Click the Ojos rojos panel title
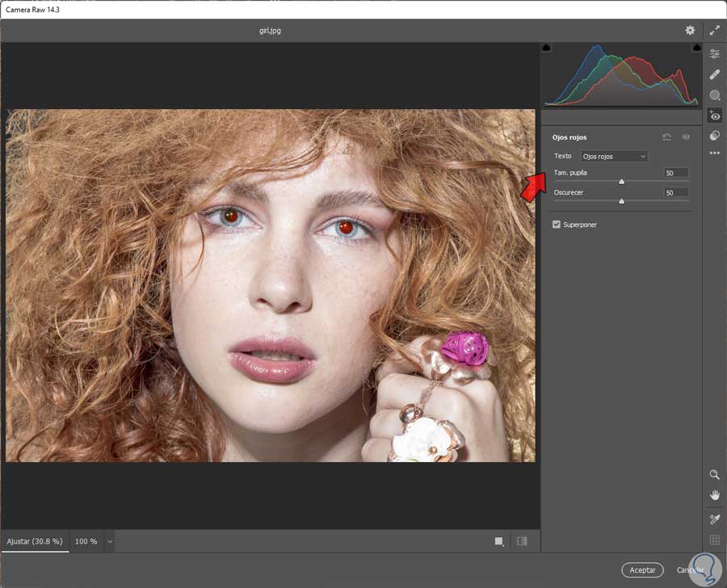Screen dimensions: 727x588 tap(569, 137)
